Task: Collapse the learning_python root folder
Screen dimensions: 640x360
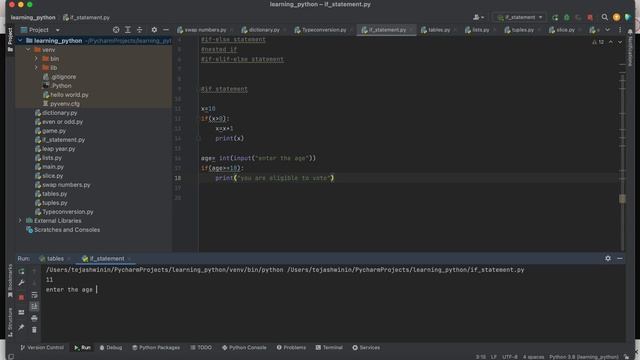Action: tap(20, 41)
